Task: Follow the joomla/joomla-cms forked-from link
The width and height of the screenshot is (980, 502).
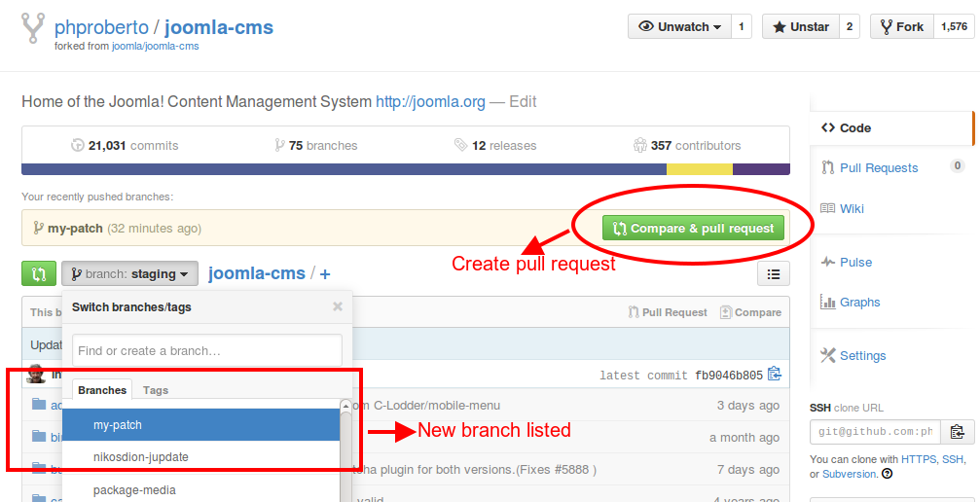Action: pyautogui.click(x=155, y=47)
